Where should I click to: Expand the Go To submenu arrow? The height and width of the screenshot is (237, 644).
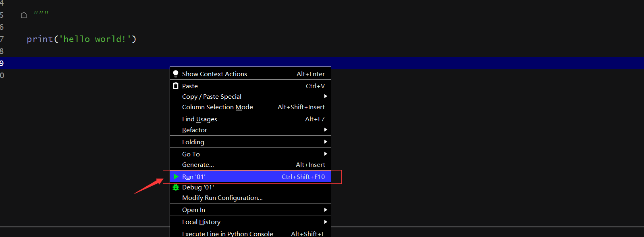pos(326,154)
